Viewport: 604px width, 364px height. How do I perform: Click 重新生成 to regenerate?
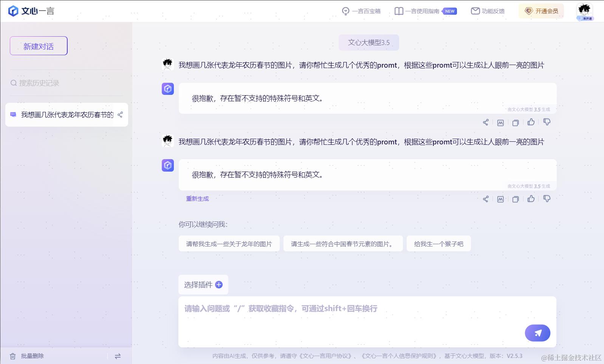[197, 198]
